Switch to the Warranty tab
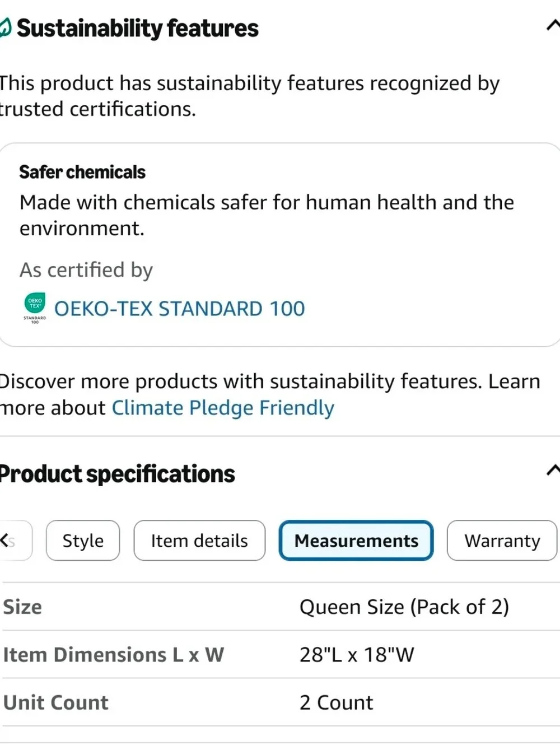Viewport: 560px width, 745px height. pos(502,541)
